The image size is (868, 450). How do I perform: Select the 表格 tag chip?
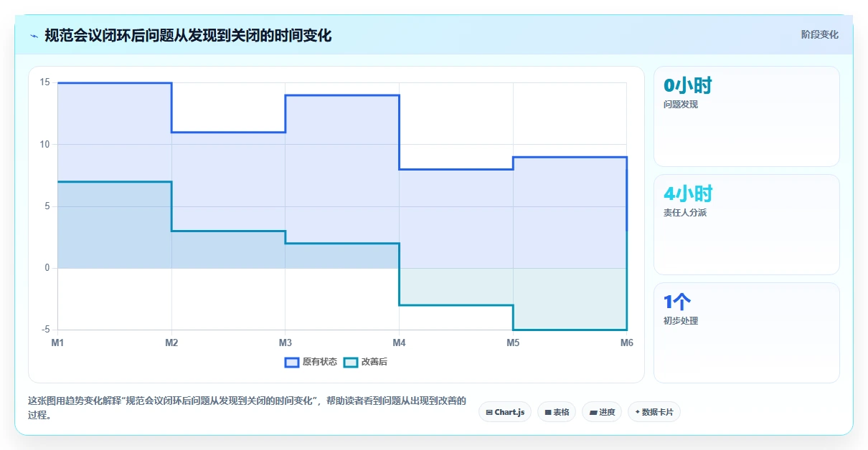(x=557, y=412)
